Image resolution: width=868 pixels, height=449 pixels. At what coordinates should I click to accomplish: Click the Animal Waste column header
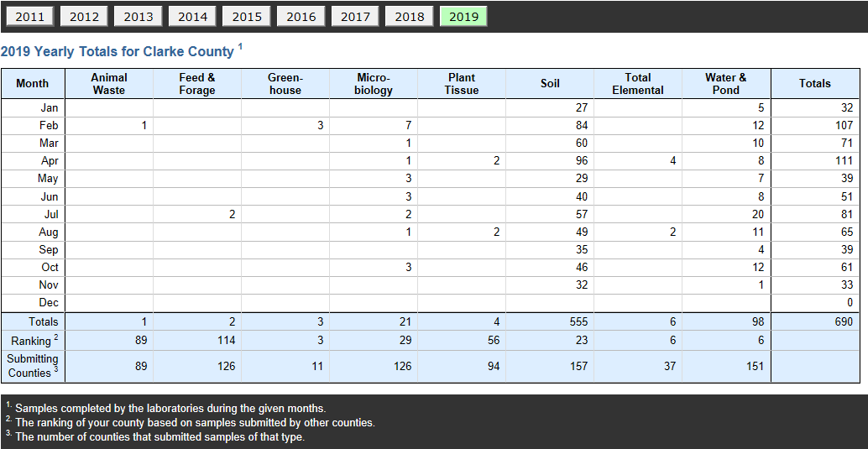click(109, 84)
